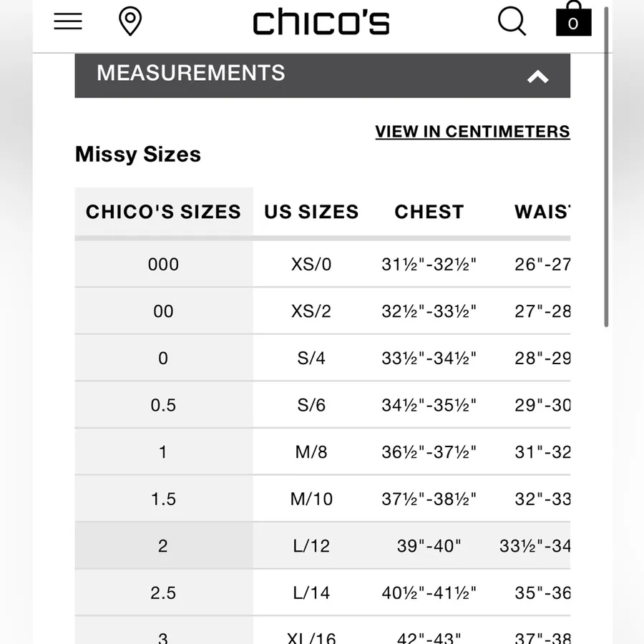Click the L/14 US size cell

click(311, 592)
